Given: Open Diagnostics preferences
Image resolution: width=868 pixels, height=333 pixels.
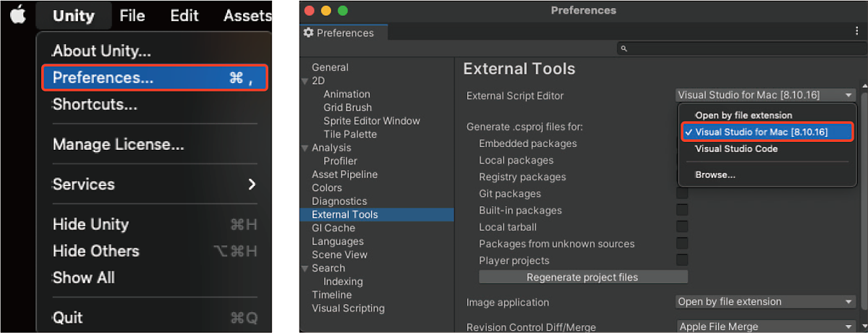Looking at the screenshot, I should 339,201.
